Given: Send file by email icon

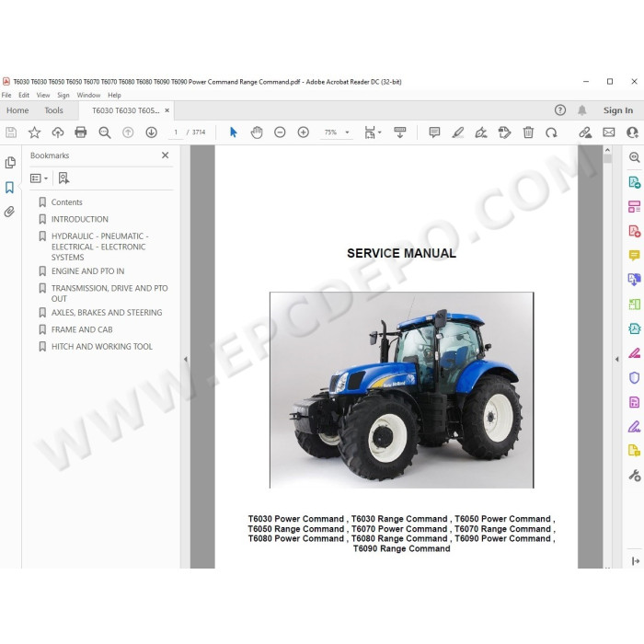Looking at the screenshot, I should click(x=609, y=132).
